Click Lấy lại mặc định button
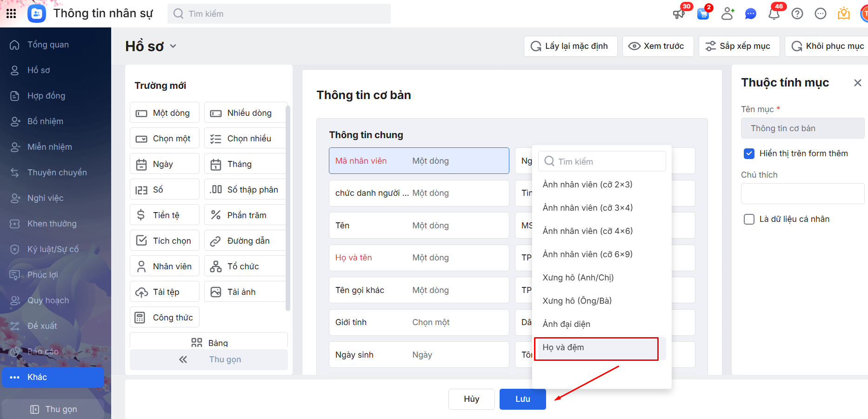Screen dimensions: 868x419 pos(570,46)
